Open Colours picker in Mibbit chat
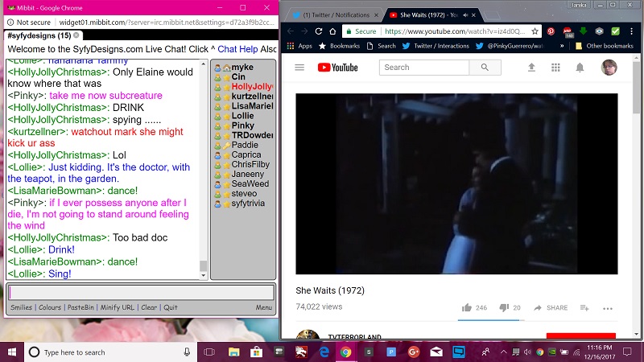Screen dimensions: 644x362 click(x=50, y=307)
